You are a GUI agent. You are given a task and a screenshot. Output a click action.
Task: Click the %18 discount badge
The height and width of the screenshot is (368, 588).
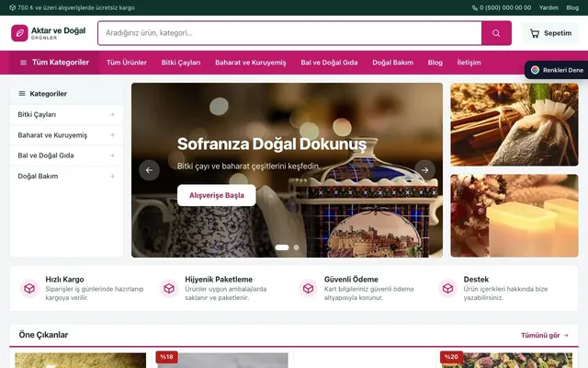[x=166, y=357]
